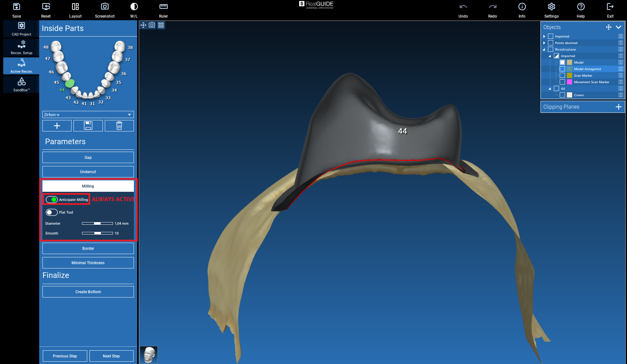The image size is (627, 364).
Task: Adjust the milling Diameter slider
Action: pyautogui.click(x=97, y=224)
